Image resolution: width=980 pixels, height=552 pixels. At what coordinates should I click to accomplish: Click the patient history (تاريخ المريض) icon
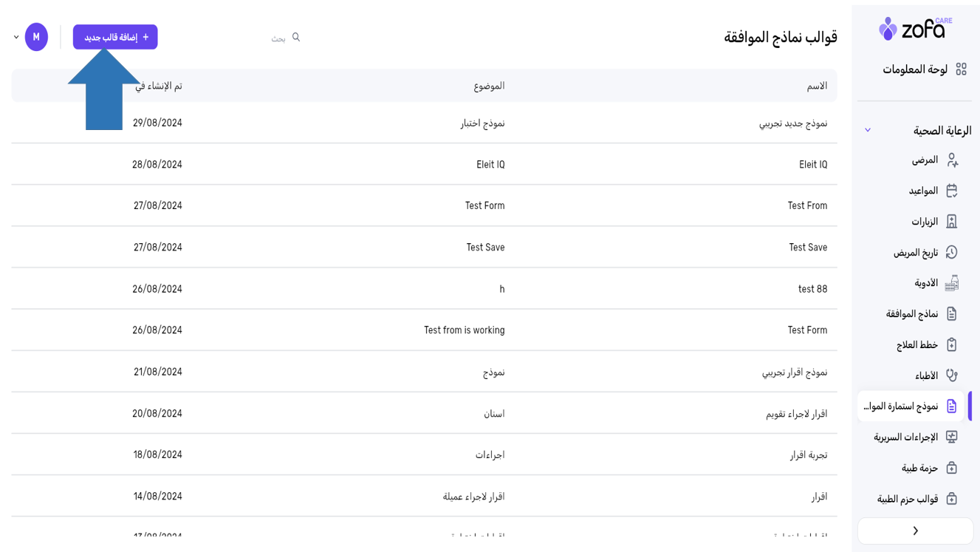tap(952, 253)
